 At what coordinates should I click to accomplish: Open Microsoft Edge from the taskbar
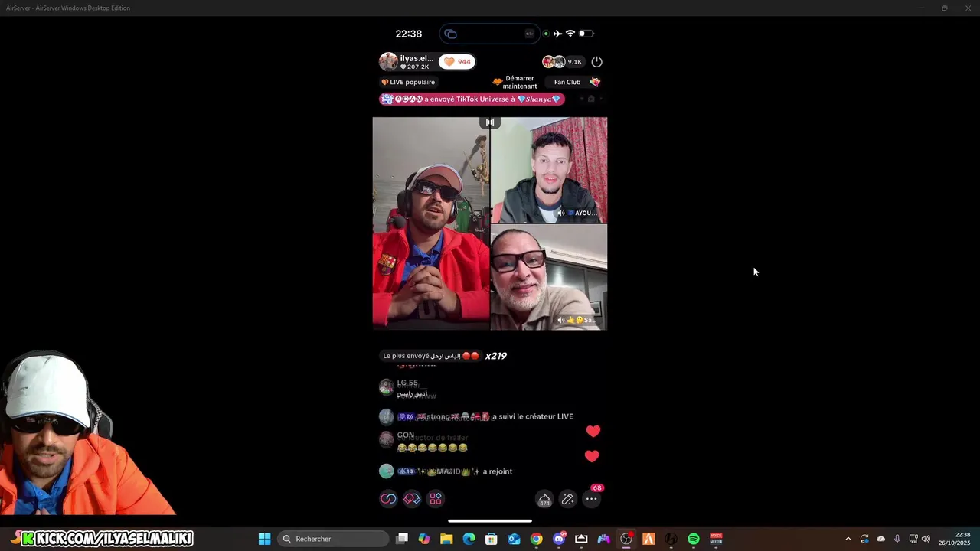(469, 539)
